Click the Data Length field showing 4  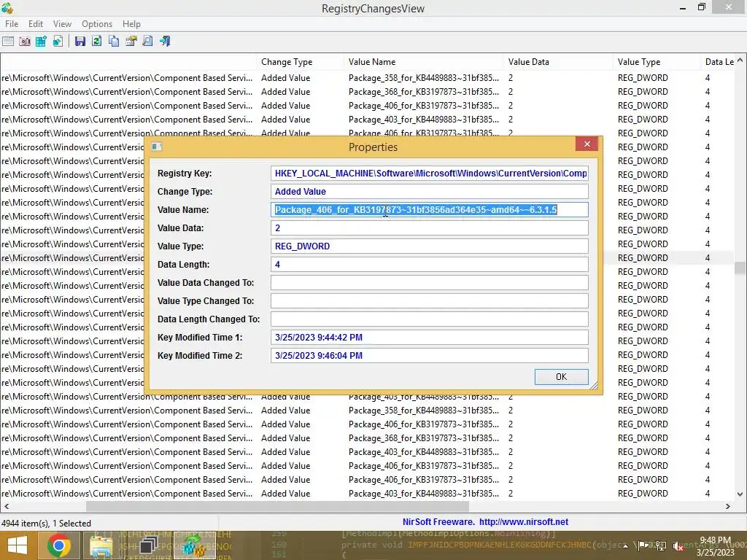tap(429, 264)
